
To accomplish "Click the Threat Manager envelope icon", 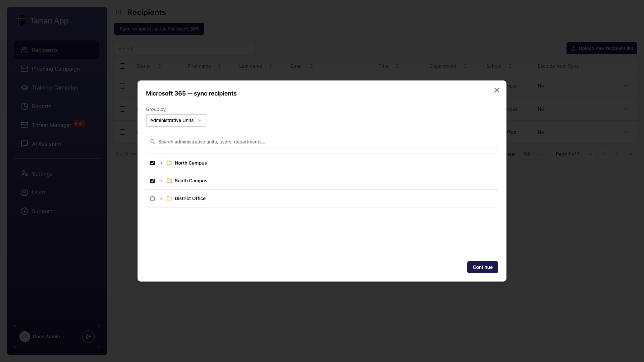I will point(24,125).
